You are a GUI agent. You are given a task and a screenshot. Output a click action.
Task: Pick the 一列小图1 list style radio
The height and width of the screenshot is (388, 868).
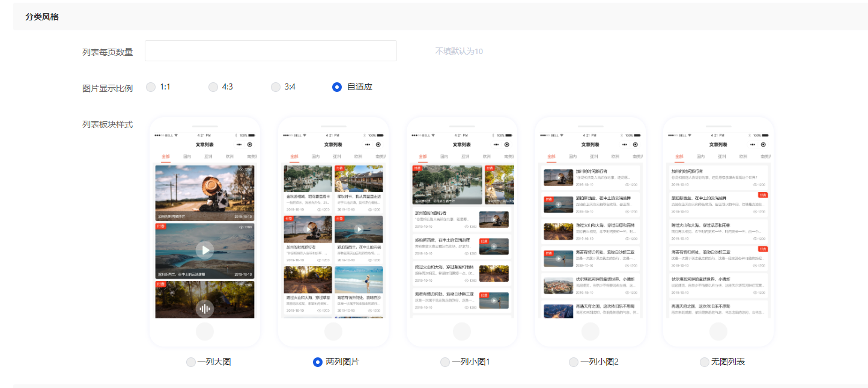pyautogui.click(x=445, y=362)
